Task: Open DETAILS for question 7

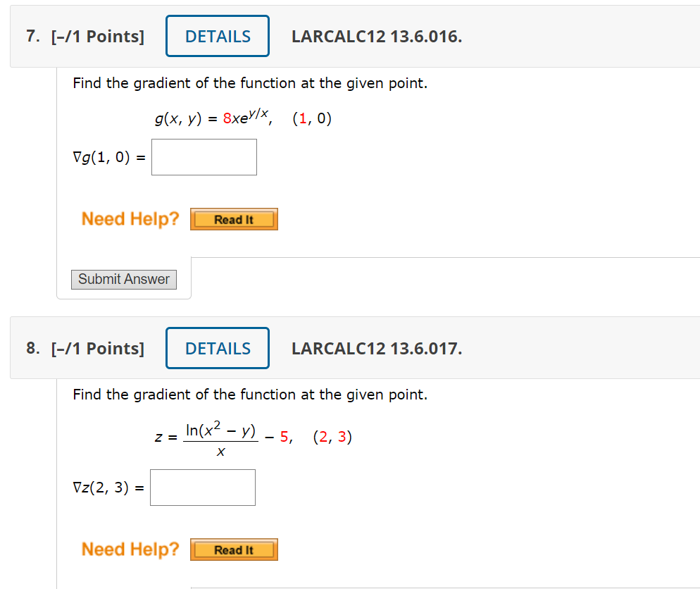Action: pyautogui.click(x=217, y=35)
